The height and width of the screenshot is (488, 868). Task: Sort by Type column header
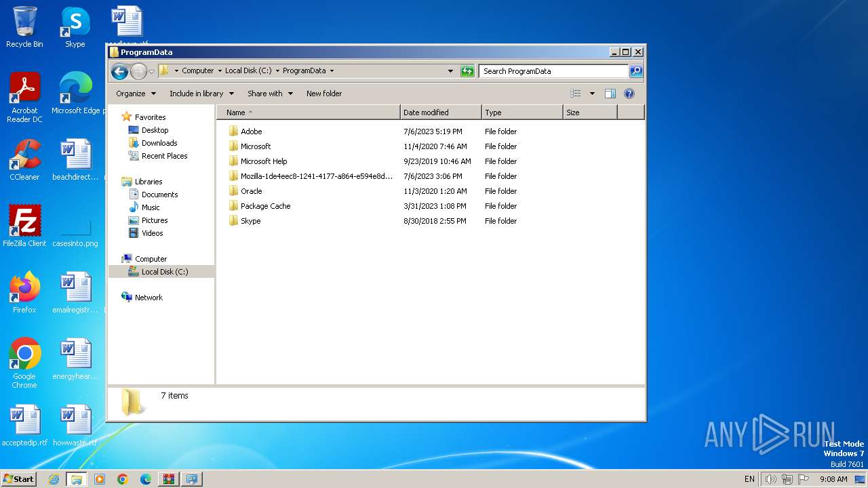pyautogui.click(x=522, y=113)
